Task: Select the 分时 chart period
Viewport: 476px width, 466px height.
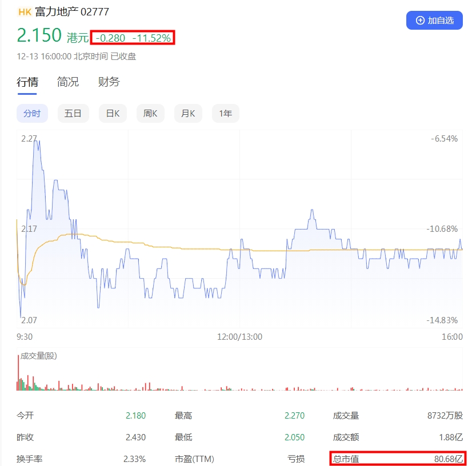Action: [x=32, y=114]
